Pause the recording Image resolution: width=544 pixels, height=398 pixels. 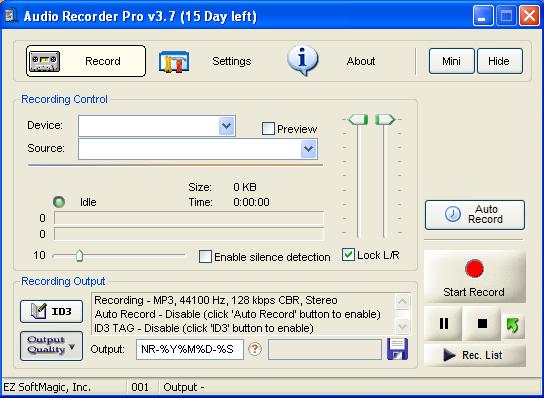click(x=443, y=323)
